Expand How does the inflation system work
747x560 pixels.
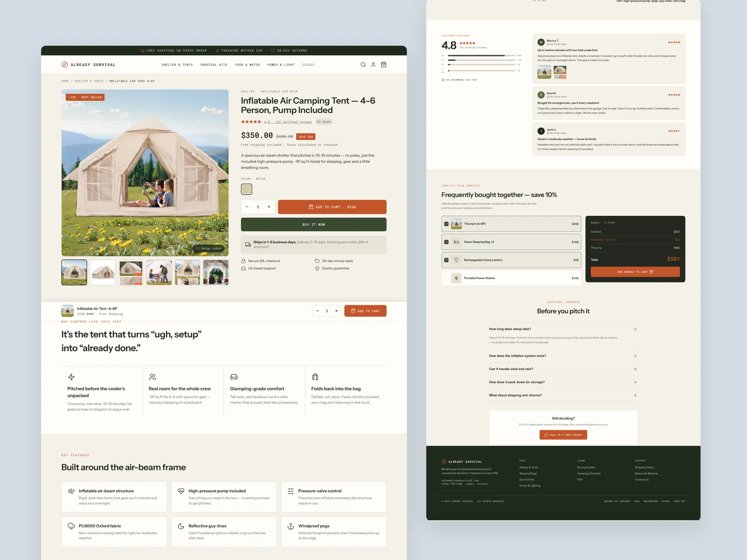click(x=563, y=356)
